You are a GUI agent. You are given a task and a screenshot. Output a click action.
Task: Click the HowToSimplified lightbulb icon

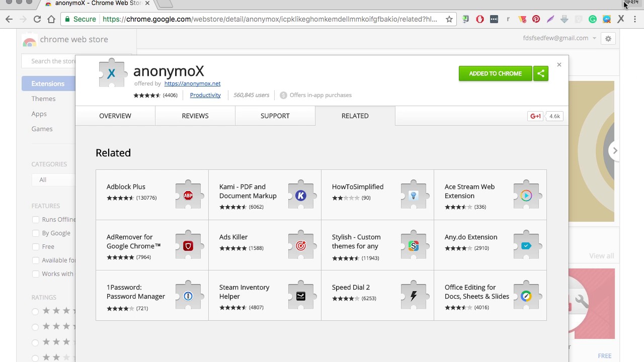coord(414,196)
